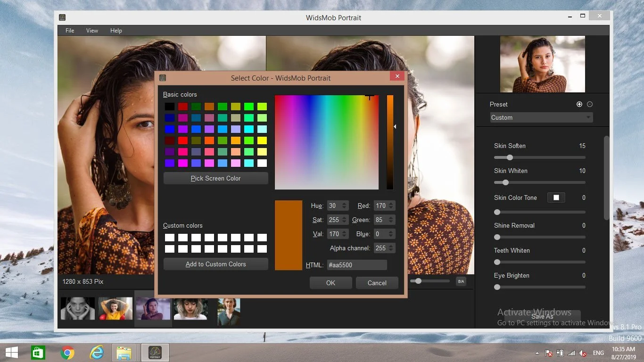Add a new preset with the plus icon
644x362 pixels.
pos(579,104)
